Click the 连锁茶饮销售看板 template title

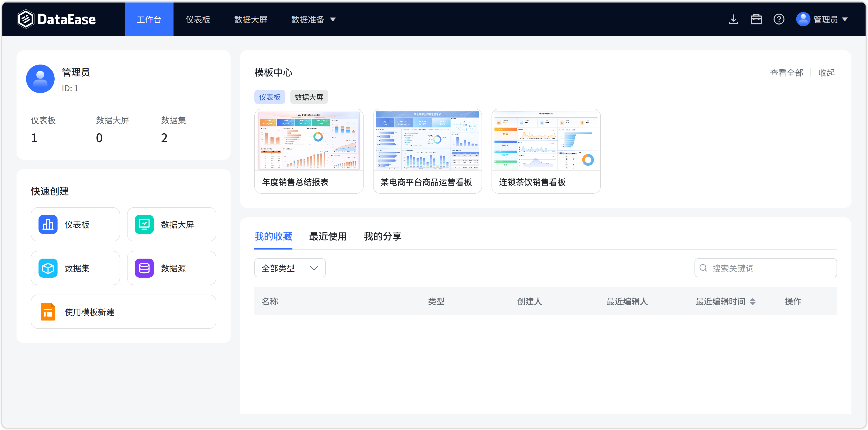[532, 182]
